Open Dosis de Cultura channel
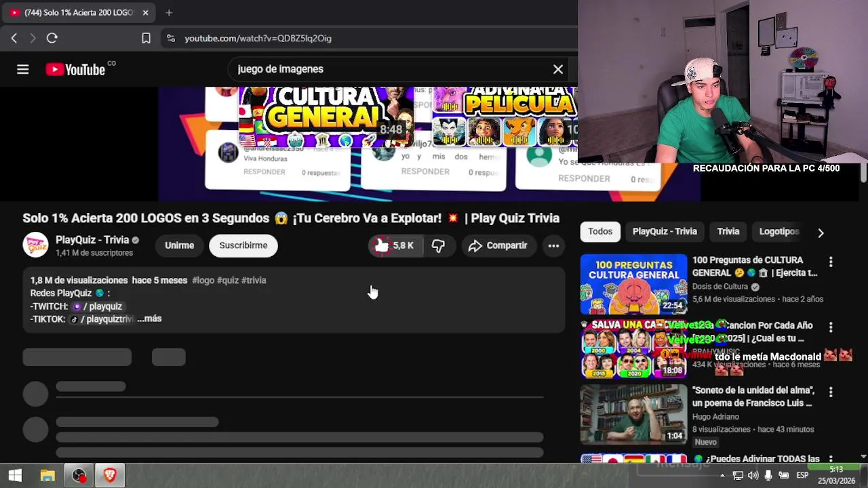868x488 pixels. point(720,287)
